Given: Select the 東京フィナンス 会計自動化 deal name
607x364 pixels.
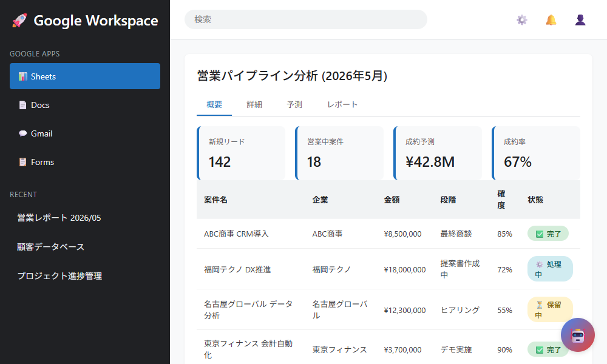Looking at the screenshot, I should [x=248, y=349].
